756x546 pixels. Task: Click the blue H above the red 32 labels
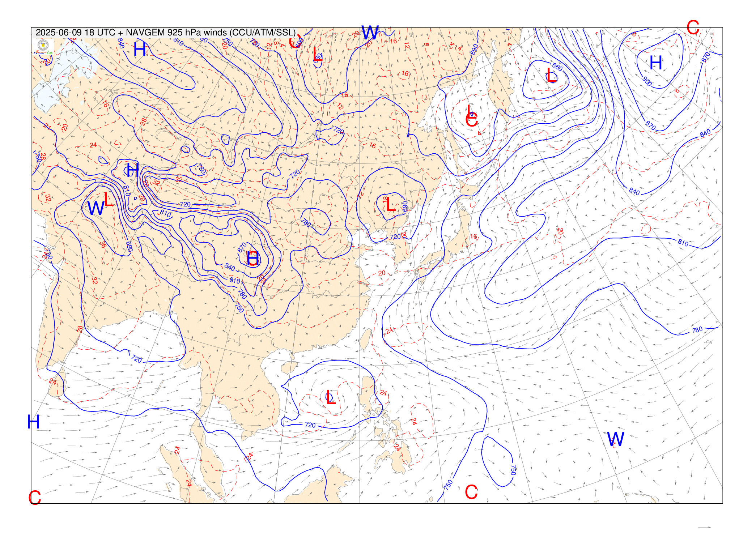click(133, 170)
